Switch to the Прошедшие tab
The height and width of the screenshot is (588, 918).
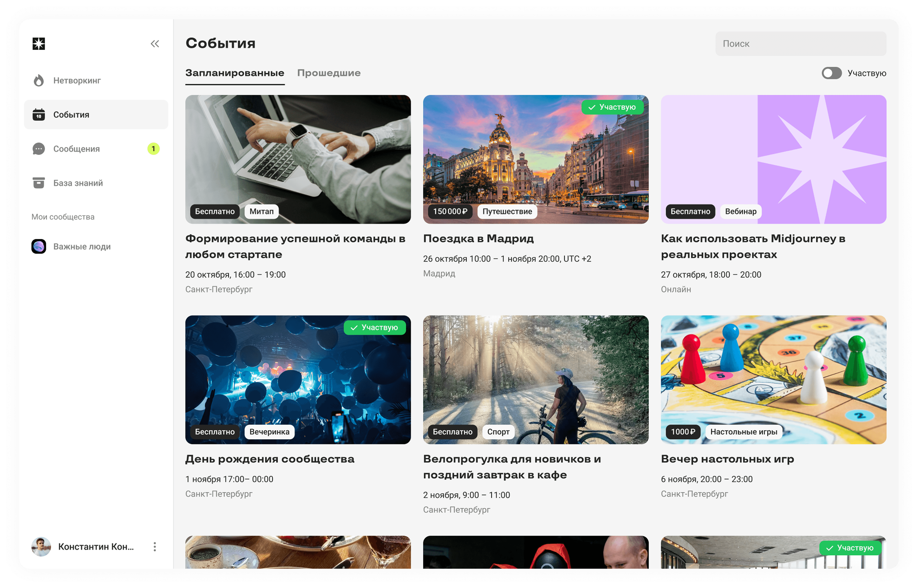pyautogui.click(x=329, y=73)
